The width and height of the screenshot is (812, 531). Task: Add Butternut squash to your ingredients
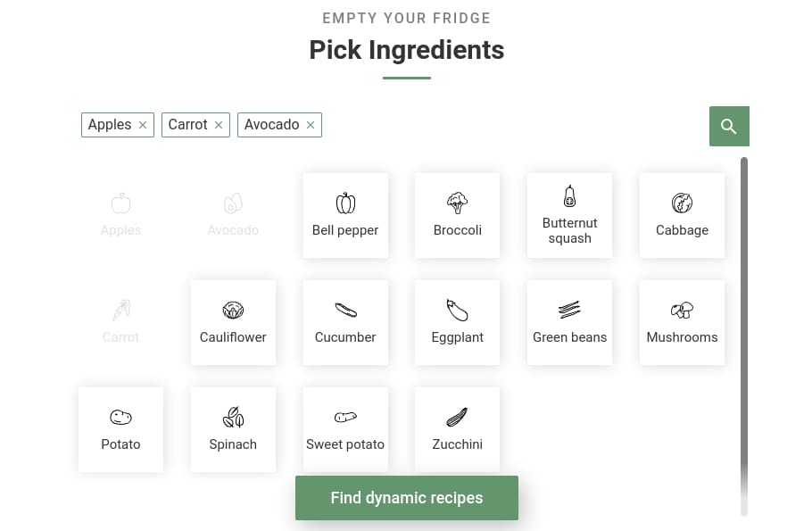point(569,214)
